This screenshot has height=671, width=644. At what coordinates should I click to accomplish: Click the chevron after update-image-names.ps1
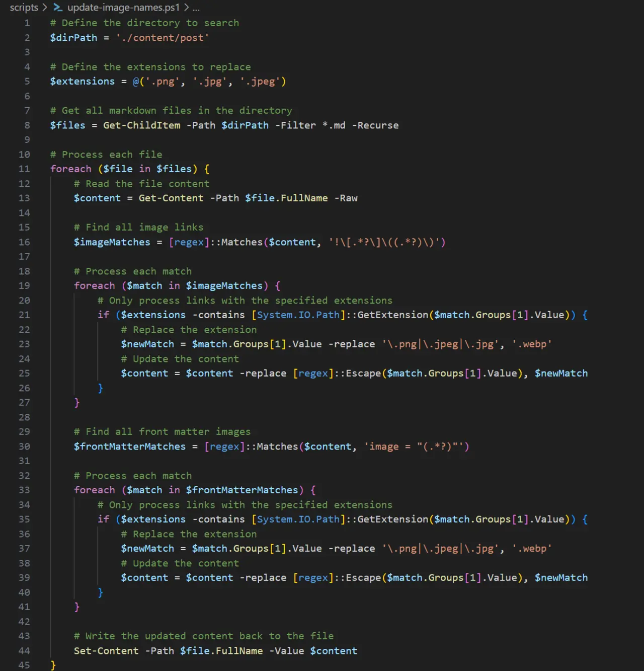point(186,8)
